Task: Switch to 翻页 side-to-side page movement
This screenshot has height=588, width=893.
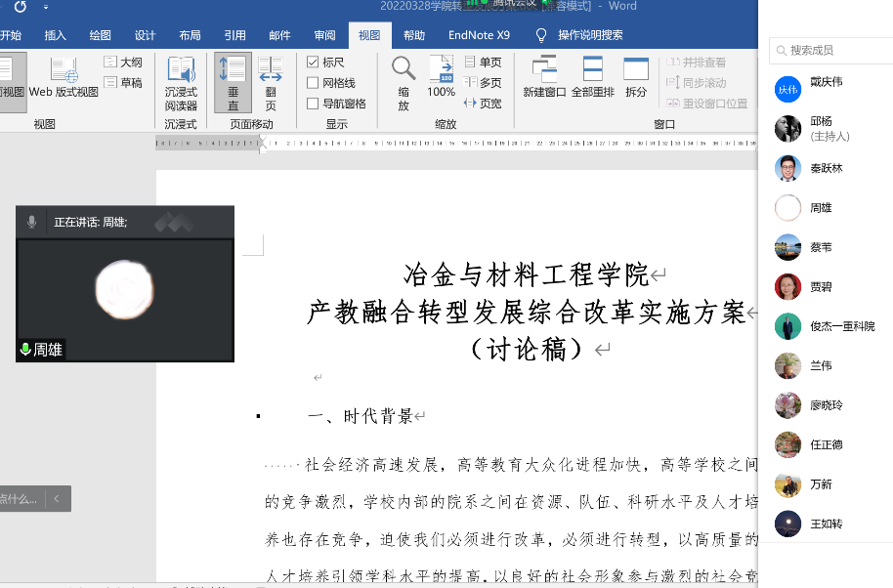Action: 271,81
